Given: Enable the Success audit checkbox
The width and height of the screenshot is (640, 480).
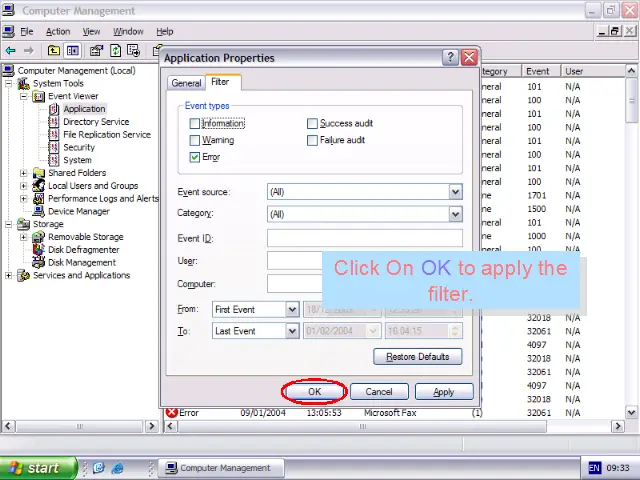Looking at the screenshot, I should [312, 123].
